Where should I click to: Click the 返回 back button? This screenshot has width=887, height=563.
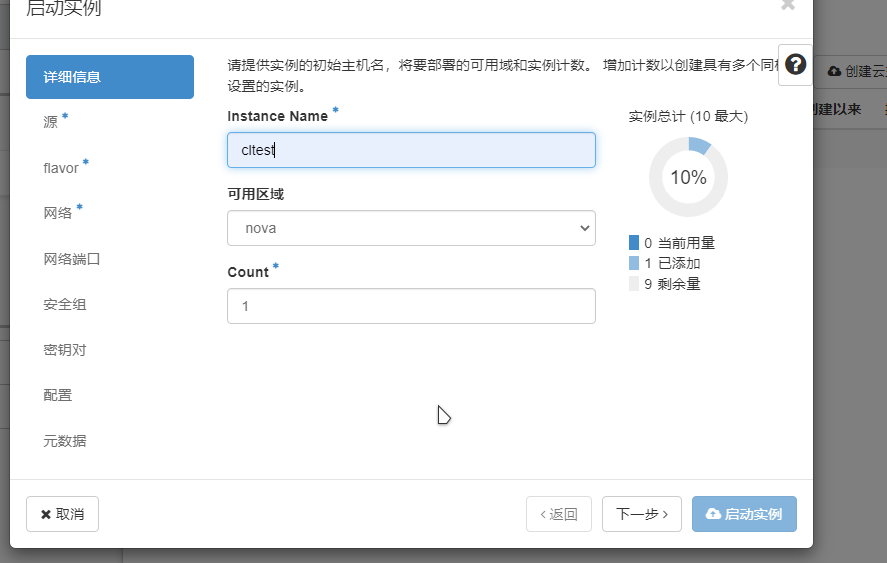click(x=559, y=514)
